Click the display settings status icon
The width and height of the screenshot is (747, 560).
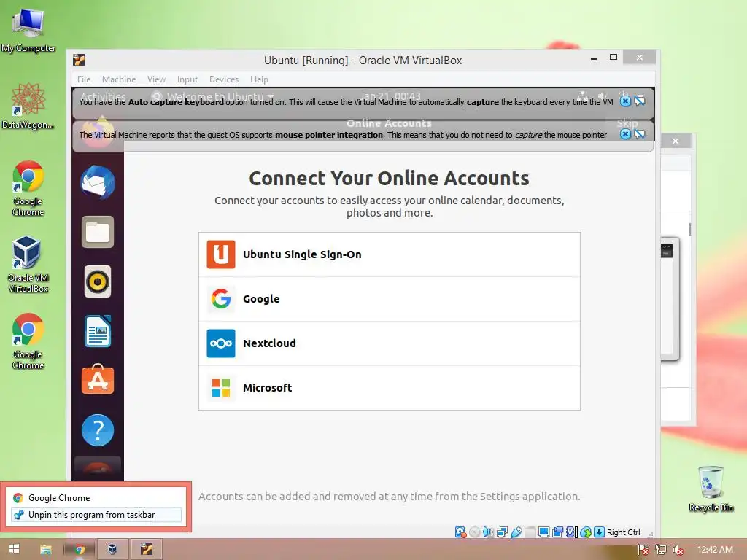coord(543,532)
